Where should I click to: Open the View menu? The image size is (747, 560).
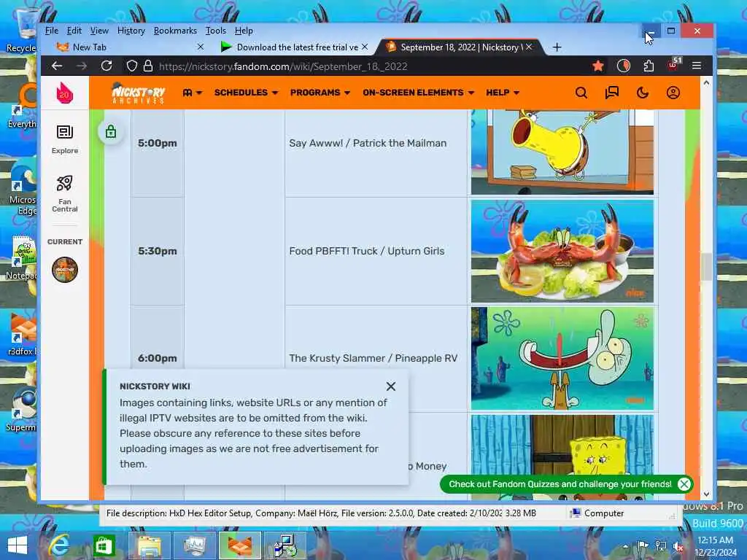(x=99, y=31)
